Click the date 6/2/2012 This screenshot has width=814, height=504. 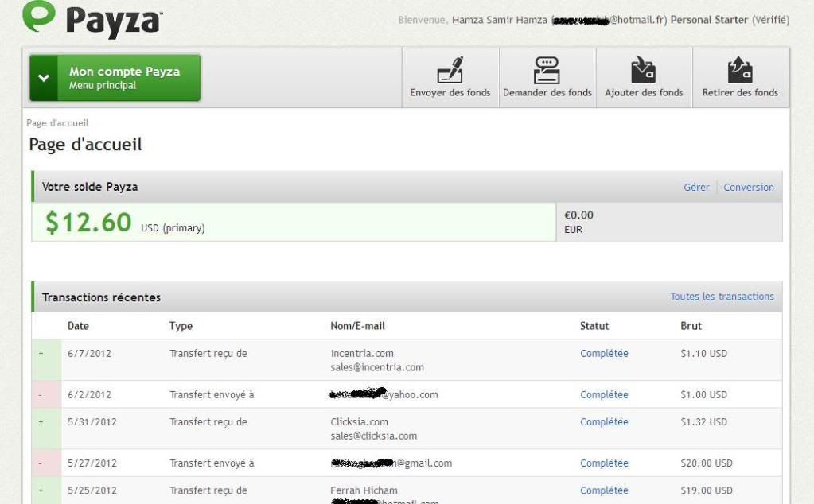[x=89, y=395]
